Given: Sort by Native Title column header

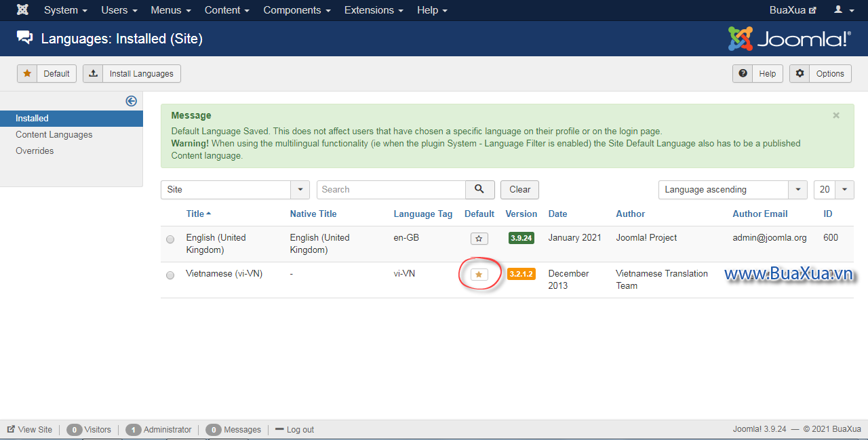Looking at the screenshot, I should [313, 214].
